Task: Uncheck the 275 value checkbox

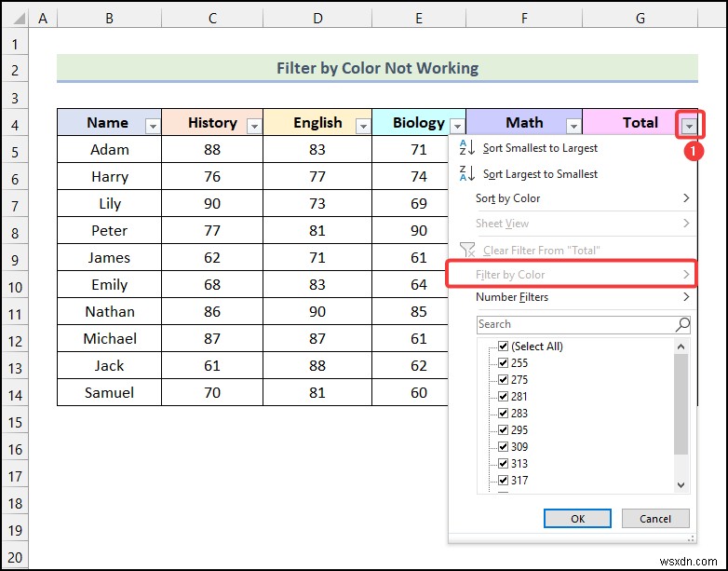Action: pyautogui.click(x=503, y=380)
